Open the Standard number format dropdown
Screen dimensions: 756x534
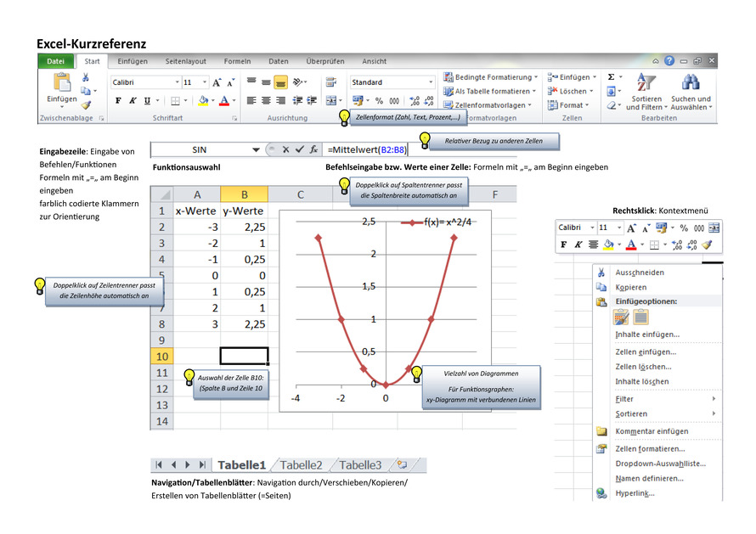pyautogui.click(x=431, y=82)
